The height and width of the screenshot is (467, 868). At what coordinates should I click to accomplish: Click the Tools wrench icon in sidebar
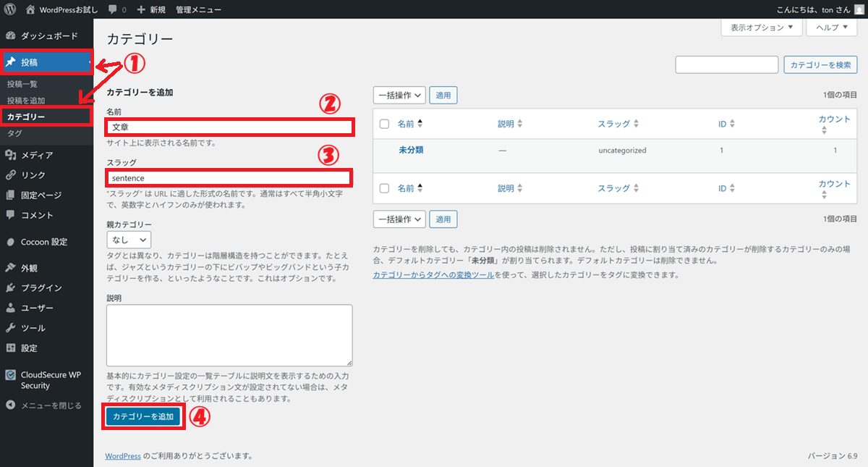[10, 328]
